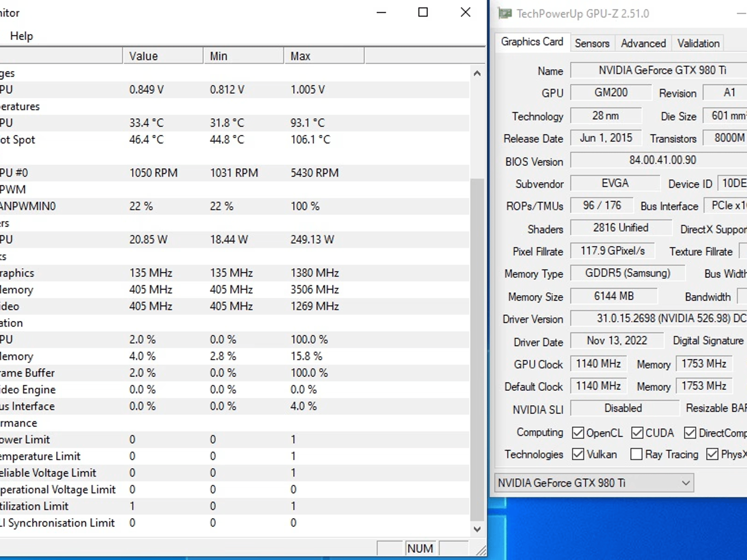Click the NVIDIA SLI field showing Disabled
The image size is (747, 560).
pyautogui.click(x=625, y=408)
